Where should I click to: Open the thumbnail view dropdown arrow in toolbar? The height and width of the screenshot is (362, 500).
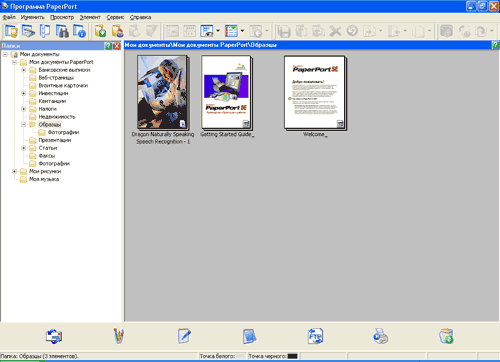pyautogui.click(x=218, y=31)
